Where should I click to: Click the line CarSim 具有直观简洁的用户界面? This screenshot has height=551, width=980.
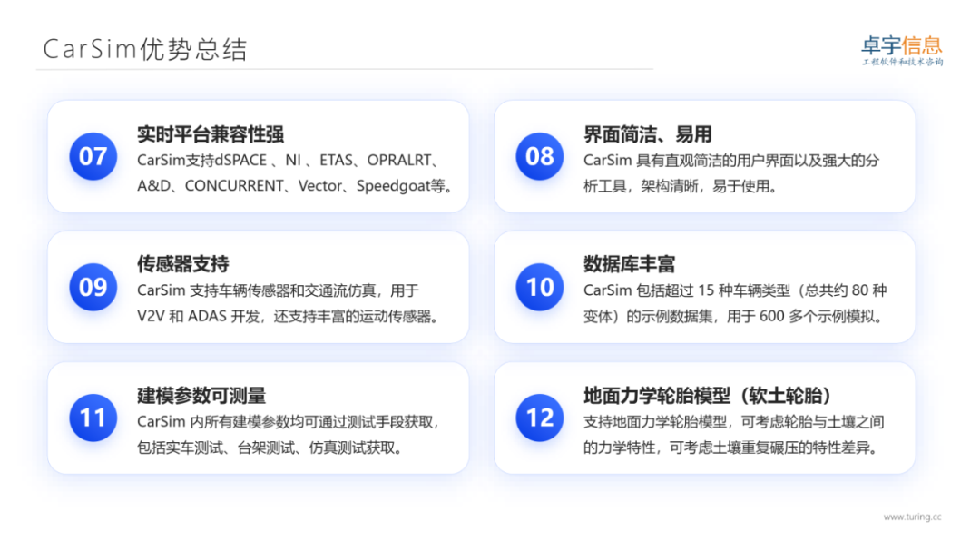[x=731, y=161]
